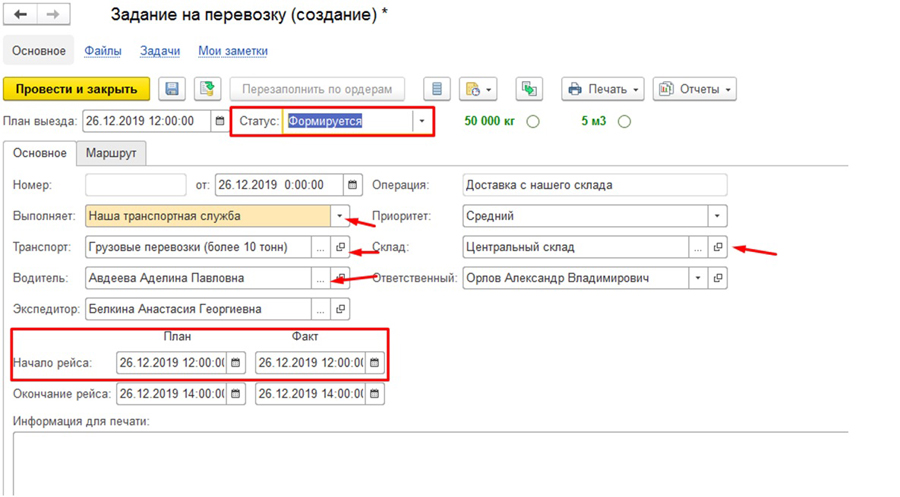Image resolution: width=900 pixels, height=497 pixels.
Task: Open the Транспорт record with open icon
Action: (340, 247)
